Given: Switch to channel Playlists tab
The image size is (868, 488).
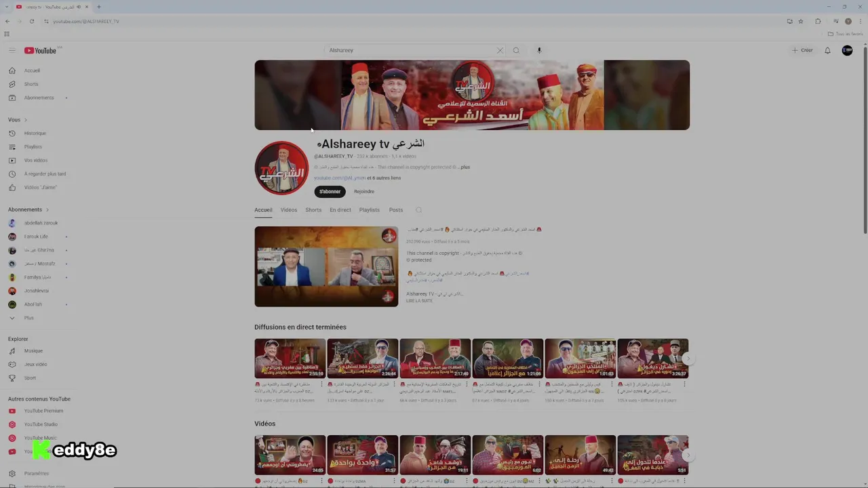Looking at the screenshot, I should pos(370,210).
